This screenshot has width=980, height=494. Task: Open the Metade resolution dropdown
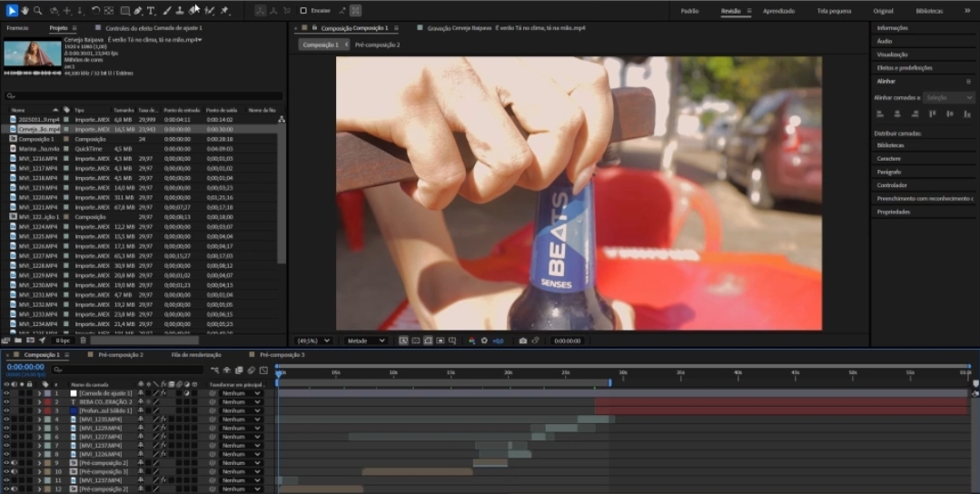[x=365, y=341]
